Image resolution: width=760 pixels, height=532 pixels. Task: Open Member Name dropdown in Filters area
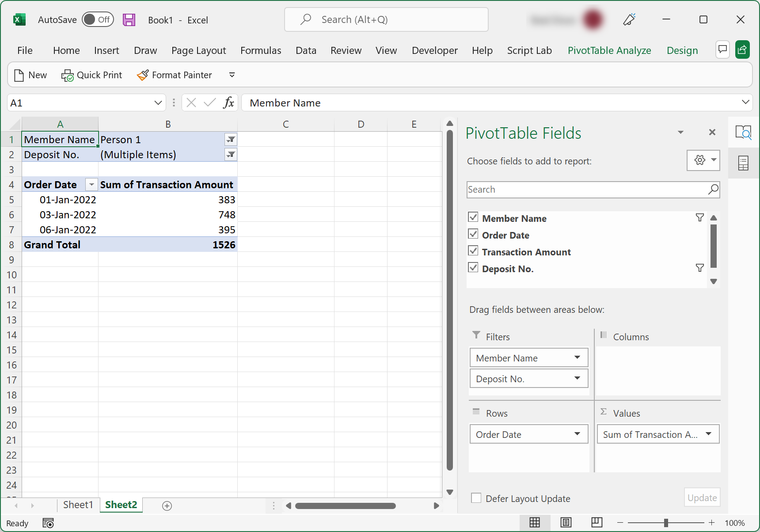(577, 357)
